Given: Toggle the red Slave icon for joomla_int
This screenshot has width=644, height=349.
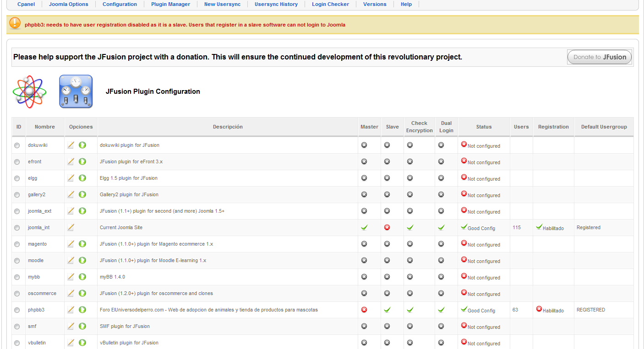Looking at the screenshot, I should point(387,227).
